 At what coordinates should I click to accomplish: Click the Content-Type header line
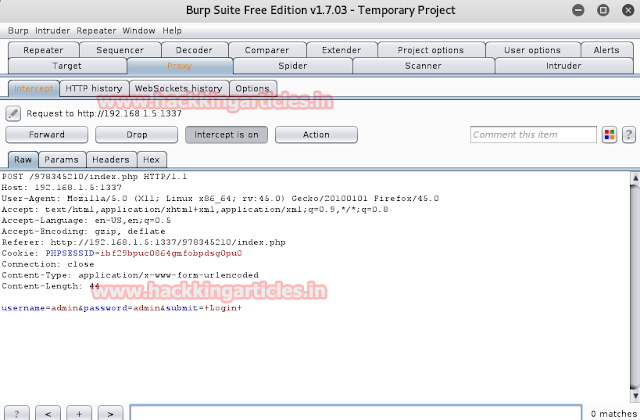(130, 275)
